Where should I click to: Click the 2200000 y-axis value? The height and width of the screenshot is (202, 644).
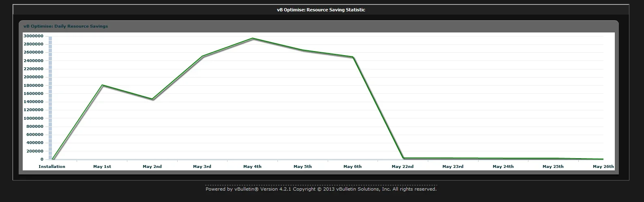pyautogui.click(x=33, y=69)
